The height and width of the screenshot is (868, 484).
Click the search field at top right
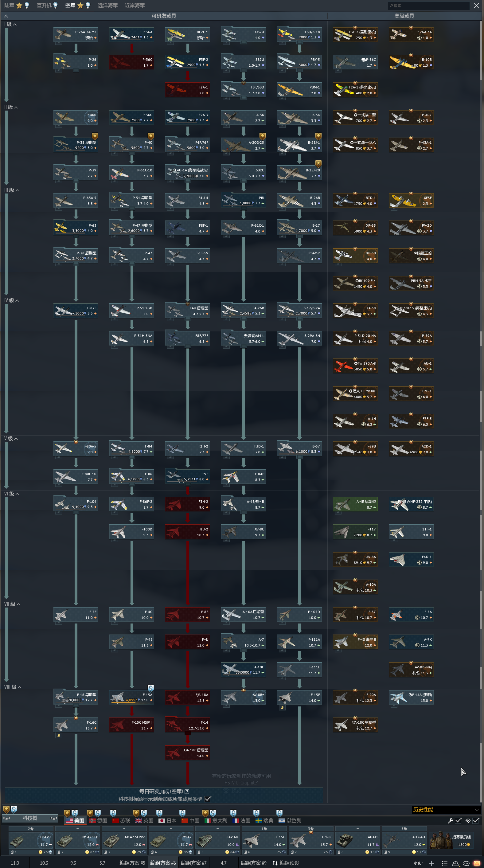(x=429, y=6)
